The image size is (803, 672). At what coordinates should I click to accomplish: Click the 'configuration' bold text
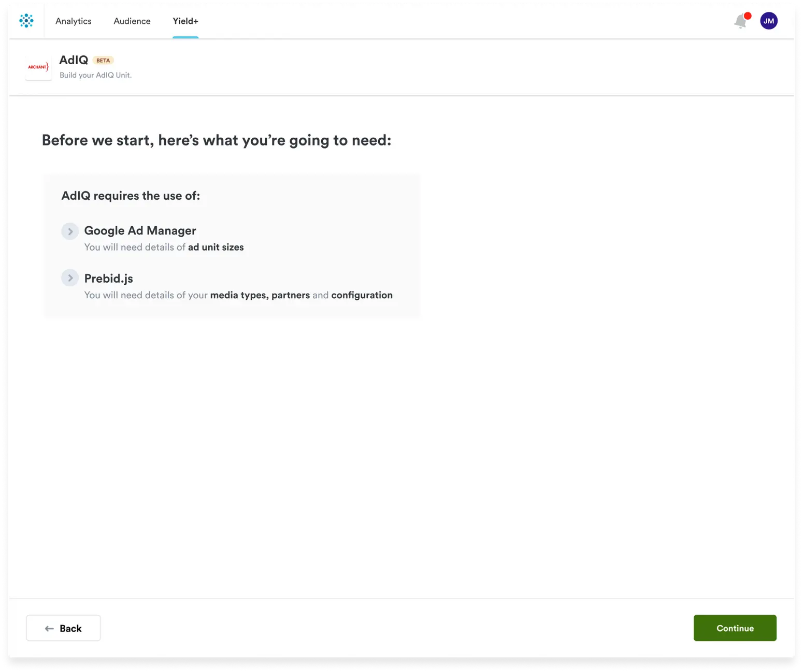(x=362, y=295)
